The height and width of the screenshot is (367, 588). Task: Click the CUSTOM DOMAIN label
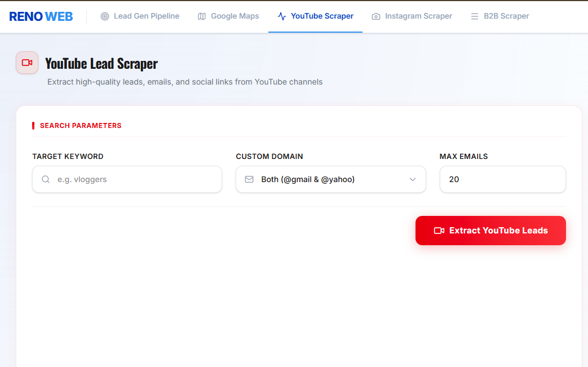(269, 156)
